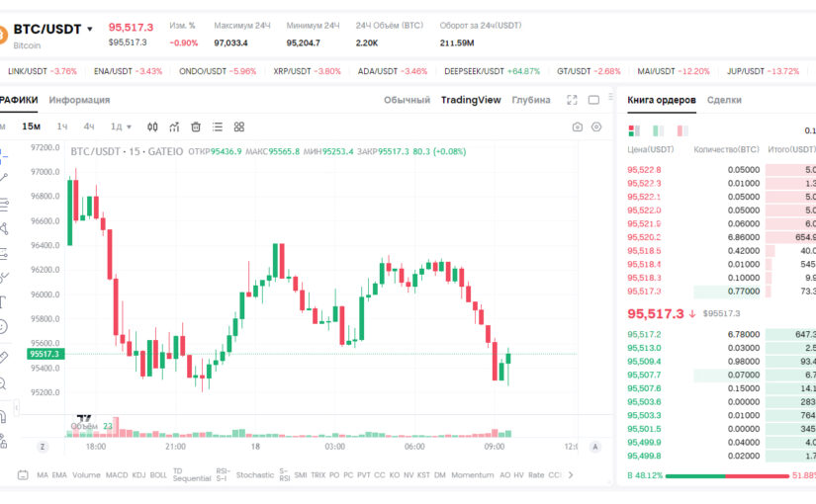The image size is (816, 504).
Task: Enter fullscreen chart mode
Action: (572, 100)
